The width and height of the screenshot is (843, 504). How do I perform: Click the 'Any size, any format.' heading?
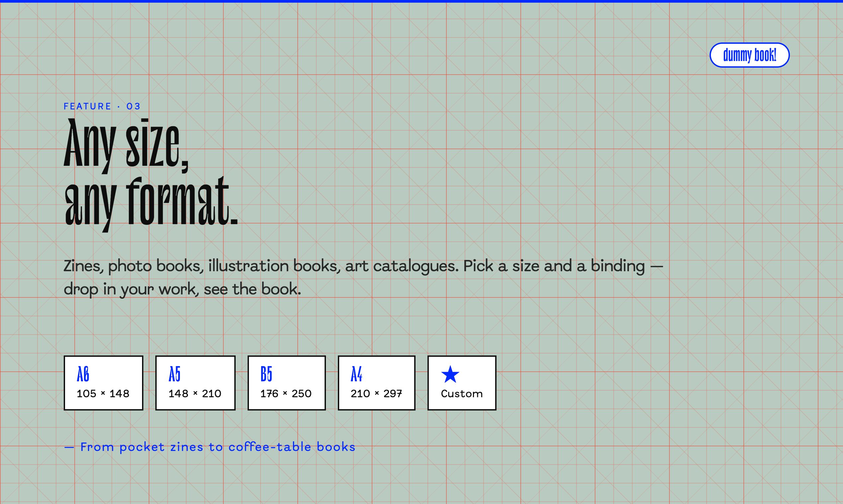click(151, 175)
